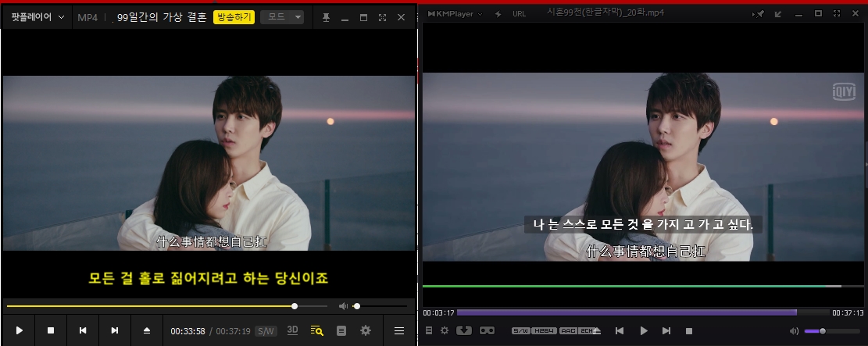Enable 3D mode in PotPlayer

pyautogui.click(x=292, y=330)
